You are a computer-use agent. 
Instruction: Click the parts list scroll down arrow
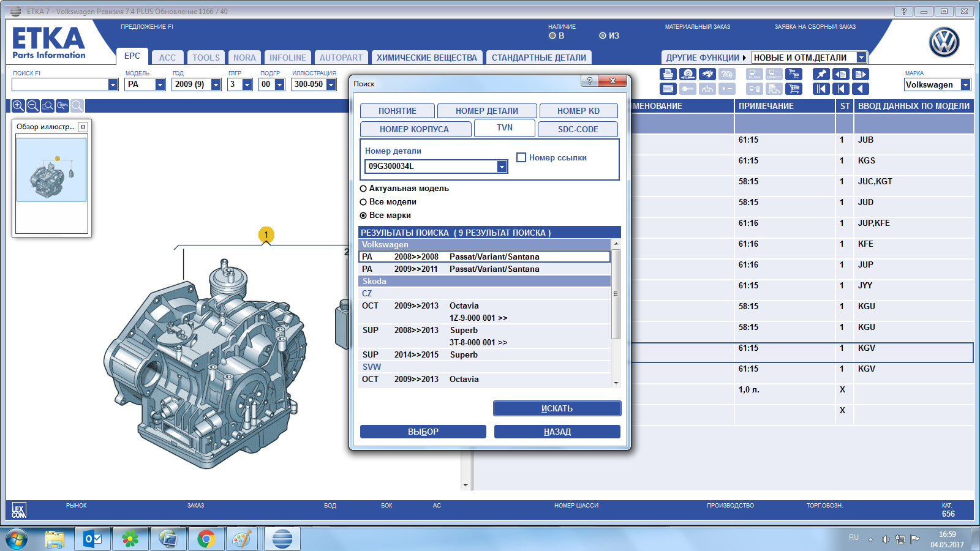(x=466, y=485)
